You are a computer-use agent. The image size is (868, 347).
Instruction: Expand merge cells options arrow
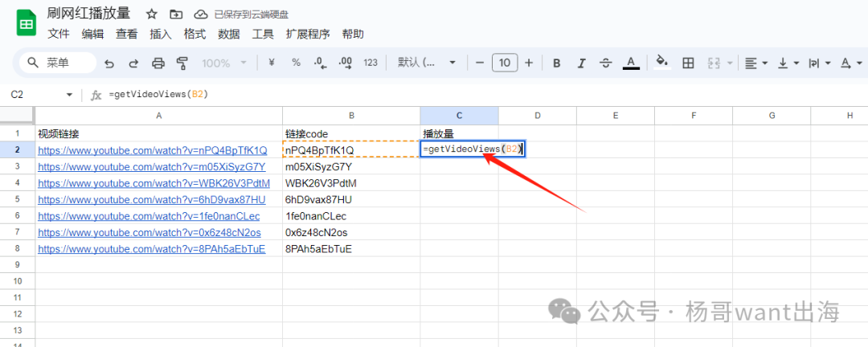730,63
